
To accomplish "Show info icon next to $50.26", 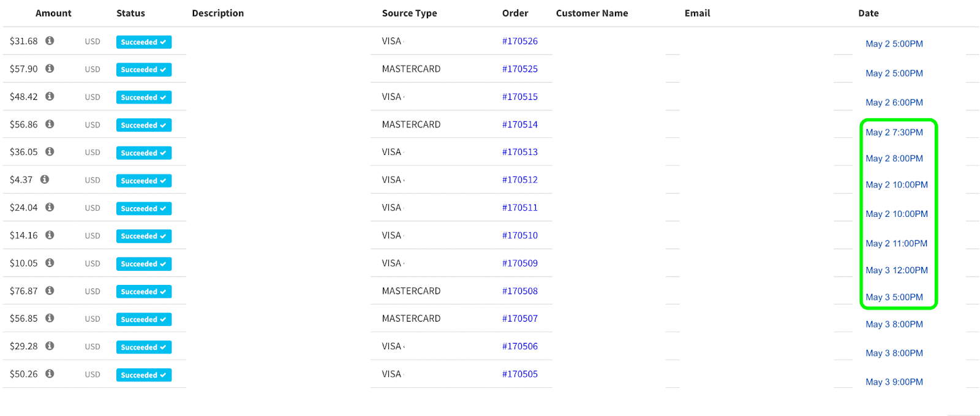I will click(x=50, y=373).
